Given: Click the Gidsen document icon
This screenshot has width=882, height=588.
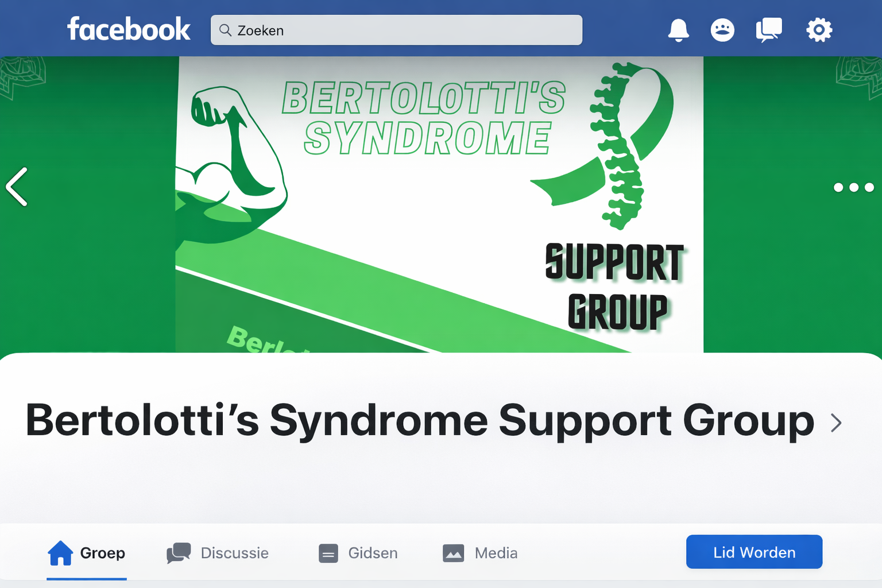Looking at the screenshot, I should click(x=328, y=554).
